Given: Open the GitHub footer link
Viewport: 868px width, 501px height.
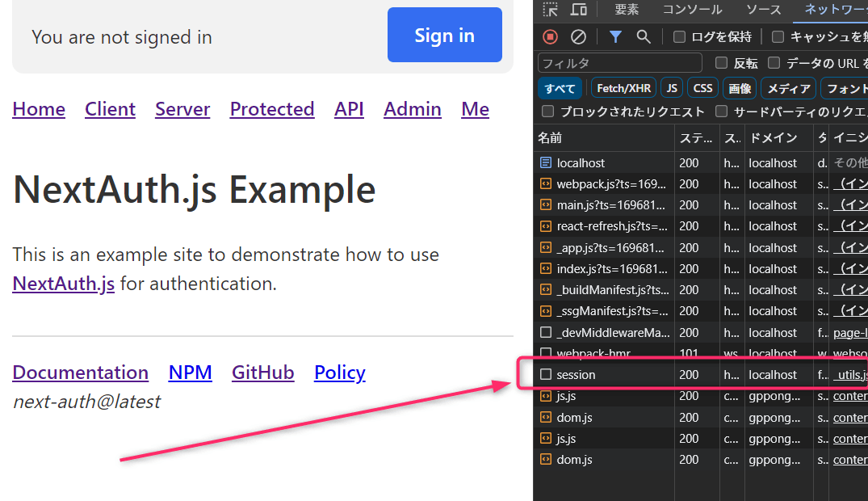Looking at the screenshot, I should click(263, 373).
